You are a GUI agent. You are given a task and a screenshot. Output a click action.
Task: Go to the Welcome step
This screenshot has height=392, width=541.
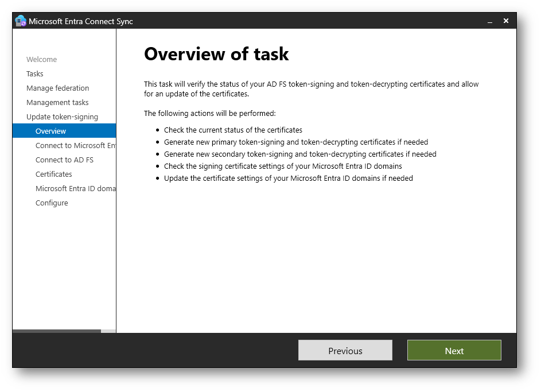pyautogui.click(x=41, y=60)
